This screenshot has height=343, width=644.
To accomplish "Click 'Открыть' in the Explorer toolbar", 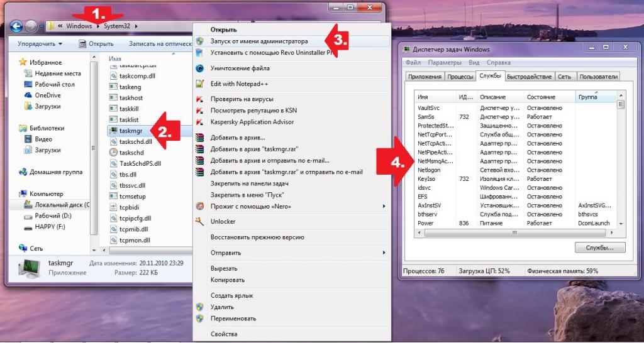I will (x=96, y=43).
